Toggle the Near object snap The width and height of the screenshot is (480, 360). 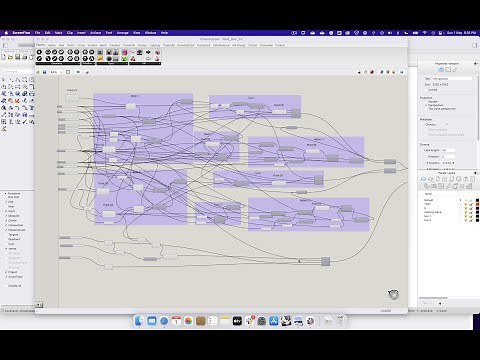coord(9,206)
